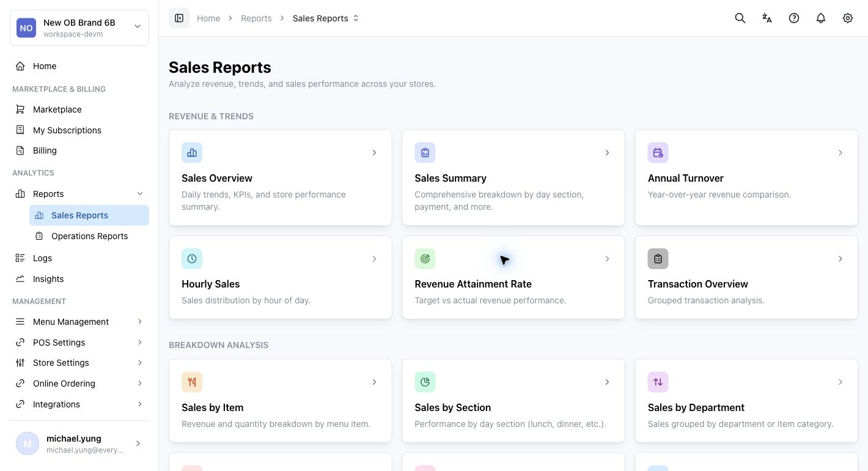Open the michael.yung account menu

79,444
